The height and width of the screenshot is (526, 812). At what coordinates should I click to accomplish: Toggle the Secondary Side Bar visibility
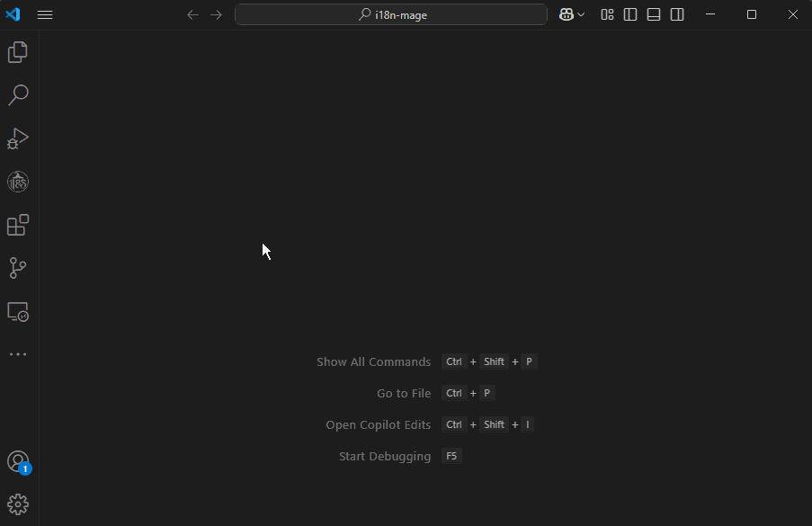(676, 14)
